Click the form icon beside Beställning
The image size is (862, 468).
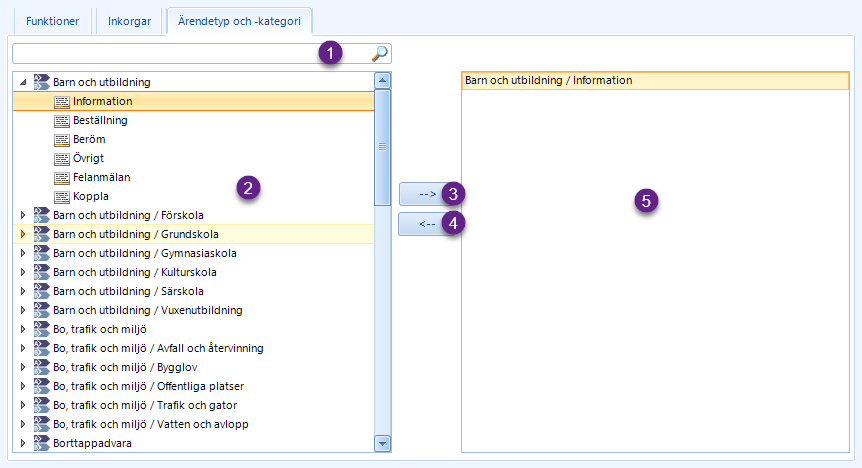pos(62,120)
